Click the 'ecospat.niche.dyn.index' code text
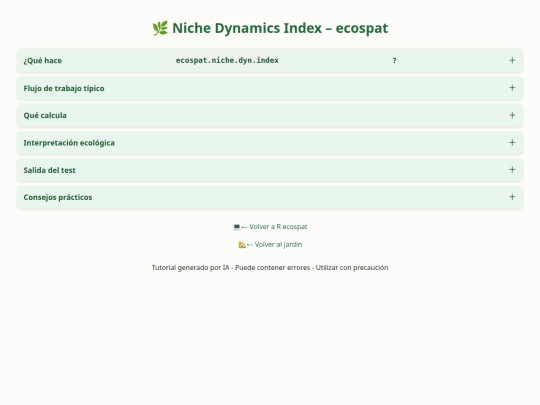 (x=227, y=60)
